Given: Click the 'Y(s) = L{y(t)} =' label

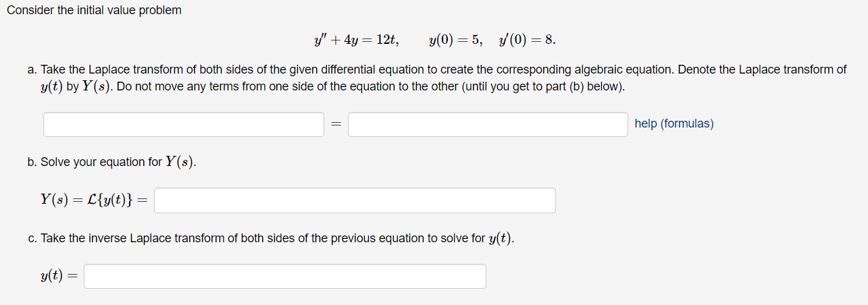Looking at the screenshot, I should [x=94, y=200].
